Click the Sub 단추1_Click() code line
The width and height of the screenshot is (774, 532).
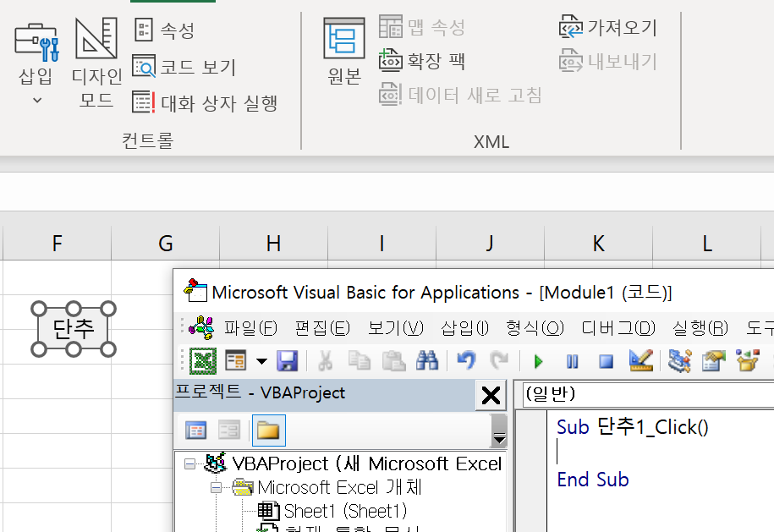[633, 427]
